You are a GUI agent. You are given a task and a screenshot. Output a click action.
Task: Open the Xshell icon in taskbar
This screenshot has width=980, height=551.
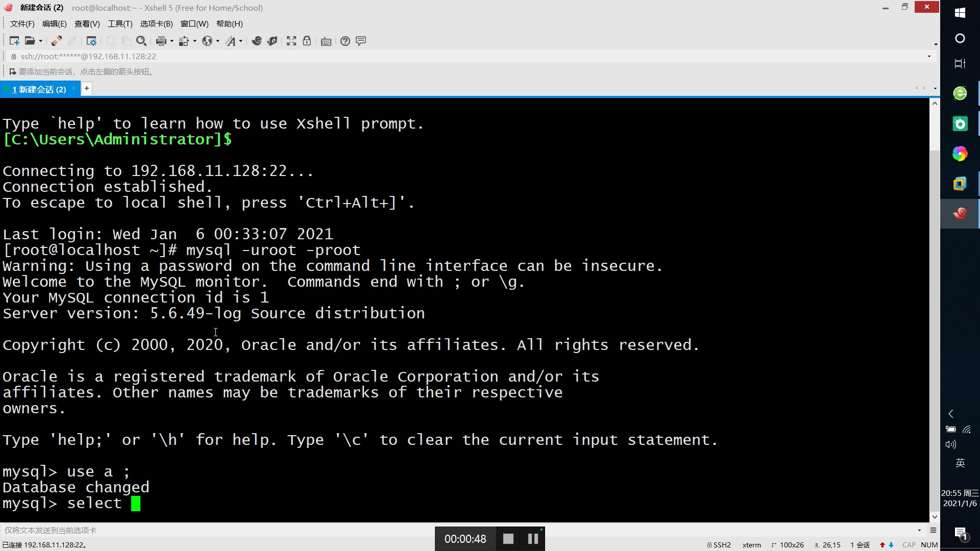point(960,213)
